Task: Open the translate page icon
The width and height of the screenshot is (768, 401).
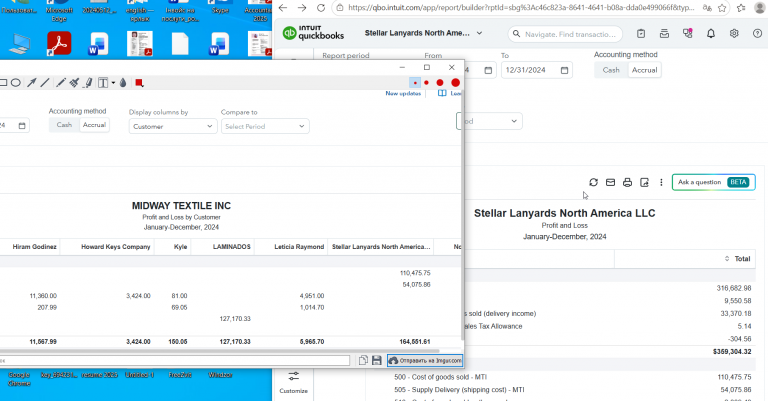Action: pyautogui.click(x=707, y=8)
